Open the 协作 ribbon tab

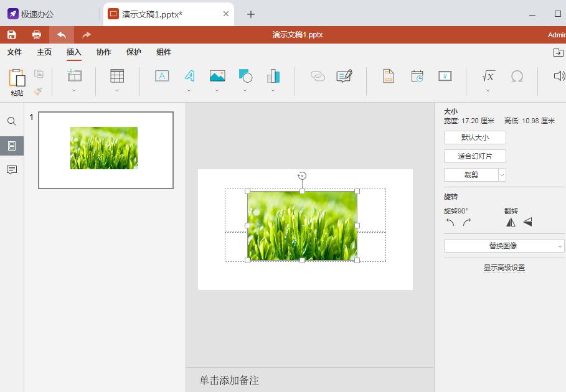(x=103, y=52)
